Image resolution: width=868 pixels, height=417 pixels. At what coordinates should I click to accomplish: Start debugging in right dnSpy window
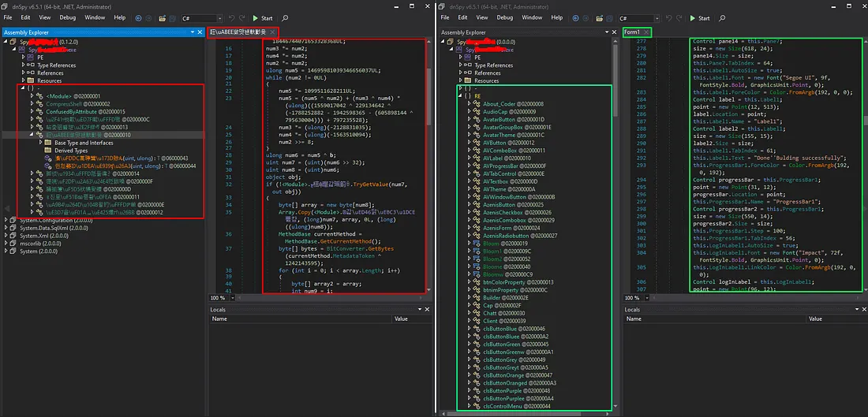[699, 18]
